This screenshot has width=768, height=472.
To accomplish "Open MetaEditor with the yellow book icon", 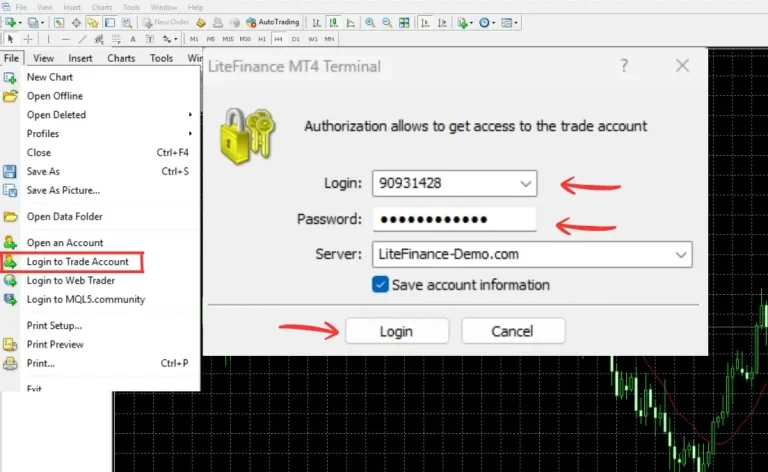I will (x=200, y=23).
